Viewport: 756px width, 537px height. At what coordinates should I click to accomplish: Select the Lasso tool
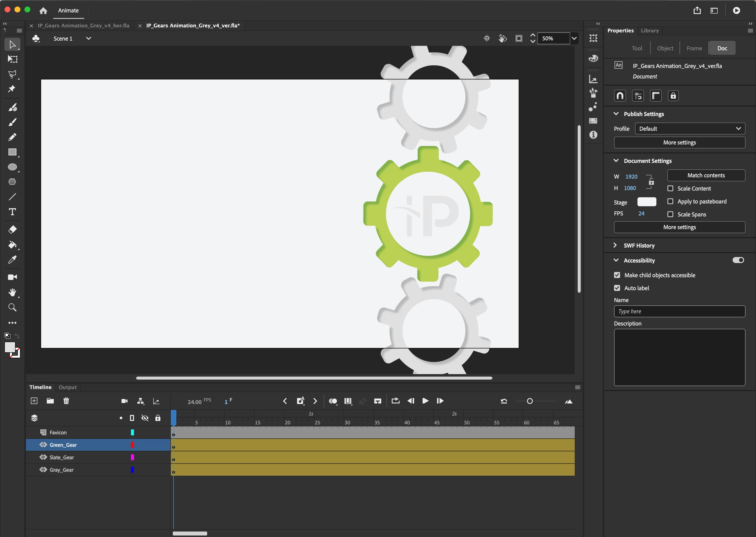(12, 74)
